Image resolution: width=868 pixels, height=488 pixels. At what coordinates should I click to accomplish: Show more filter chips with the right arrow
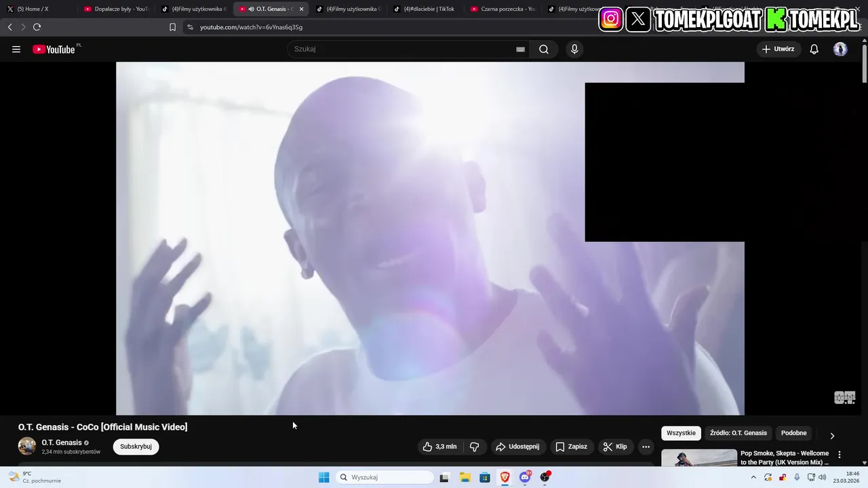point(832,436)
